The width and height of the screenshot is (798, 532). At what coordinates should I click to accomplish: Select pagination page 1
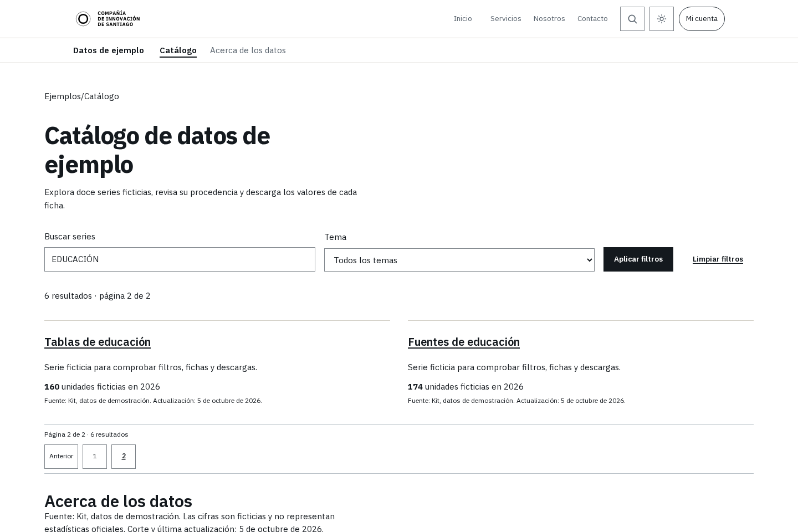(95, 457)
